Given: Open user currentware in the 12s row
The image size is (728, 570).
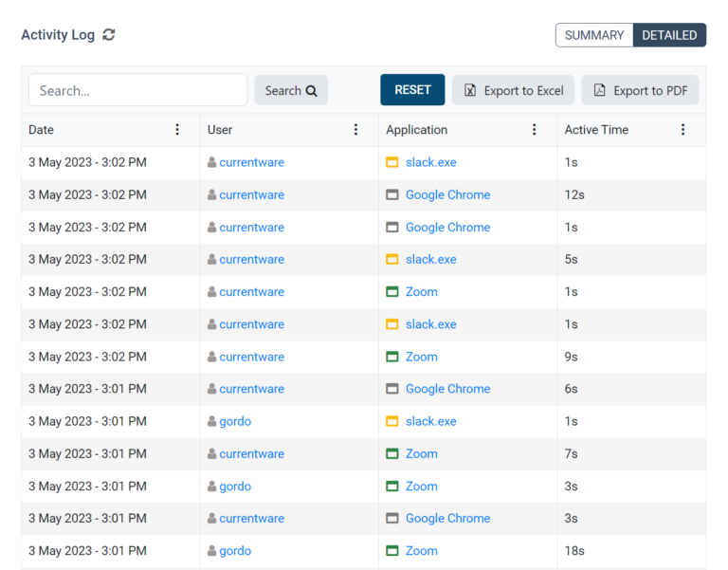Looking at the screenshot, I should (251, 194).
